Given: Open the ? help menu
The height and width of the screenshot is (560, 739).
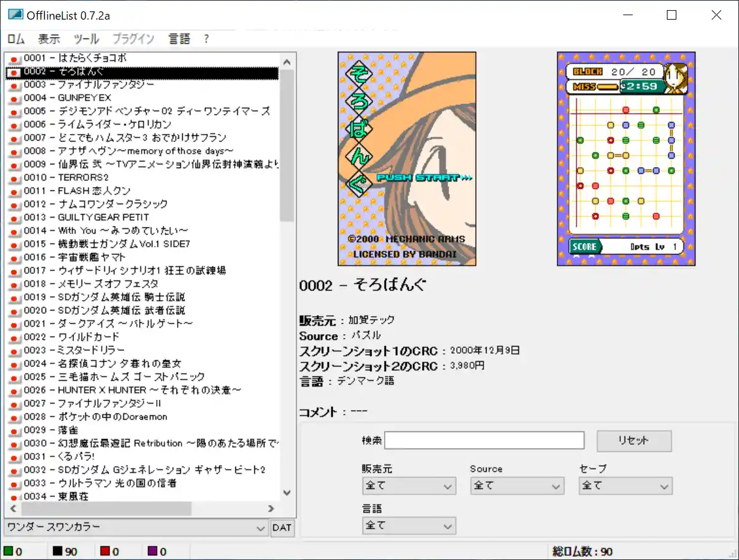Looking at the screenshot, I should pyautogui.click(x=206, y=39).
